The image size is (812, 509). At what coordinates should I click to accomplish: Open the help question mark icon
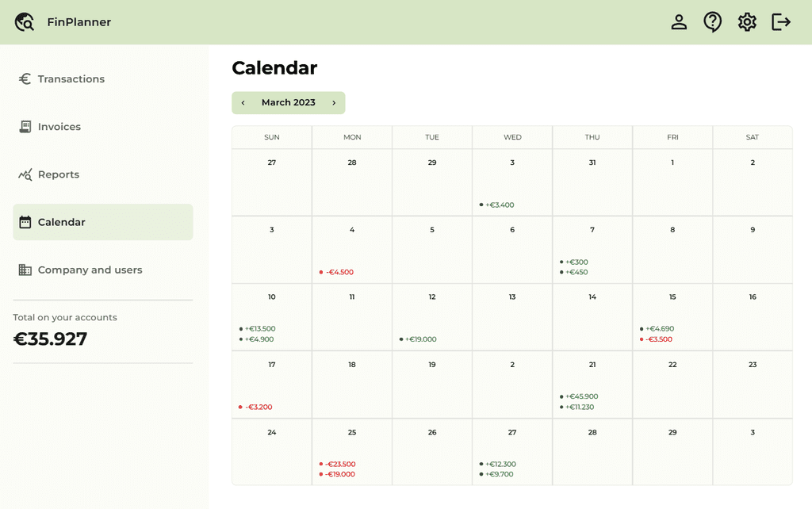point(713,21)
